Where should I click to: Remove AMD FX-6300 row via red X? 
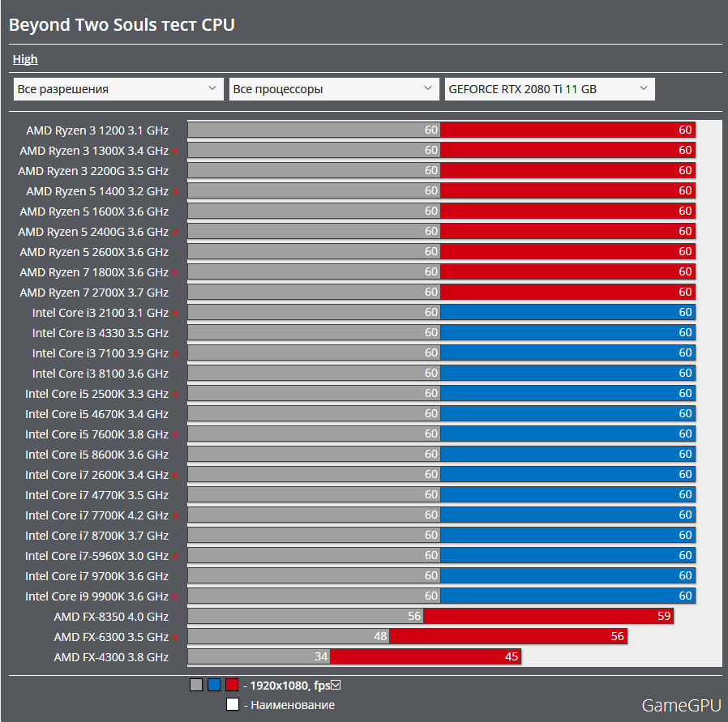coord(175,638)
